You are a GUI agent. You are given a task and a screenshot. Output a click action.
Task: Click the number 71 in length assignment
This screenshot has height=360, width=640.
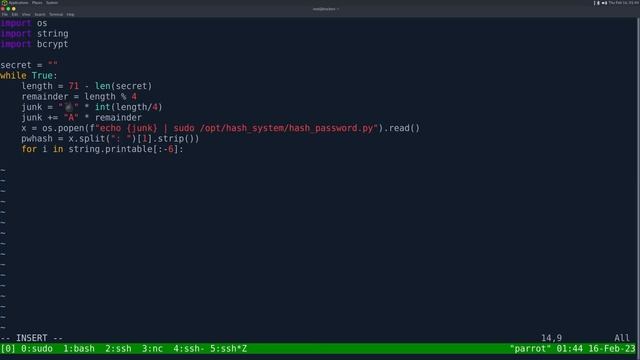[x=73, y=86]
